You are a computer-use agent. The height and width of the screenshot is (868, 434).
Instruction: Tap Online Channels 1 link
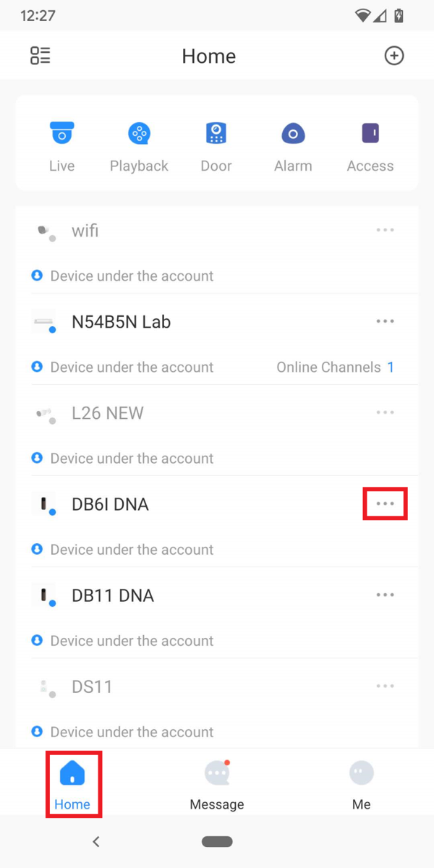tap(335, 367)
